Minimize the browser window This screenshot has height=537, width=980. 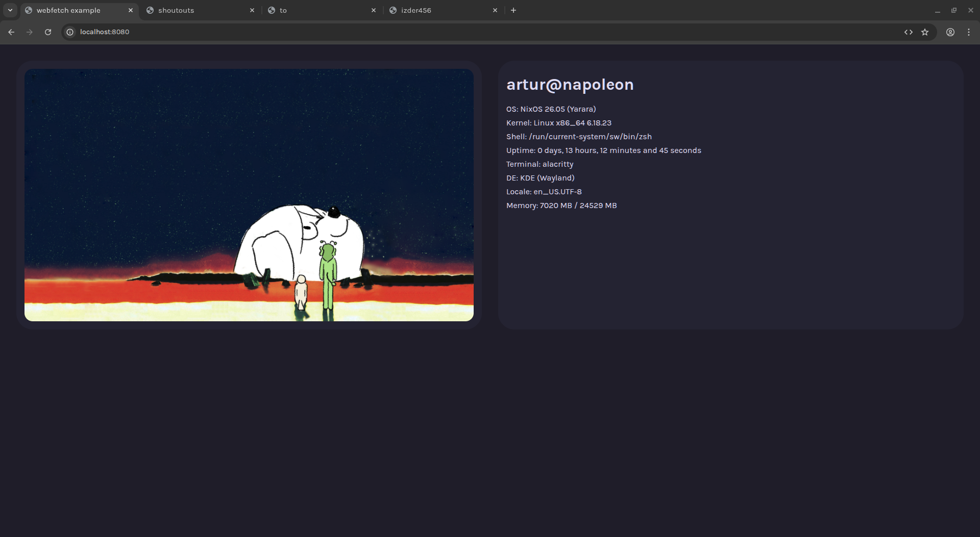tap(938, 10)
